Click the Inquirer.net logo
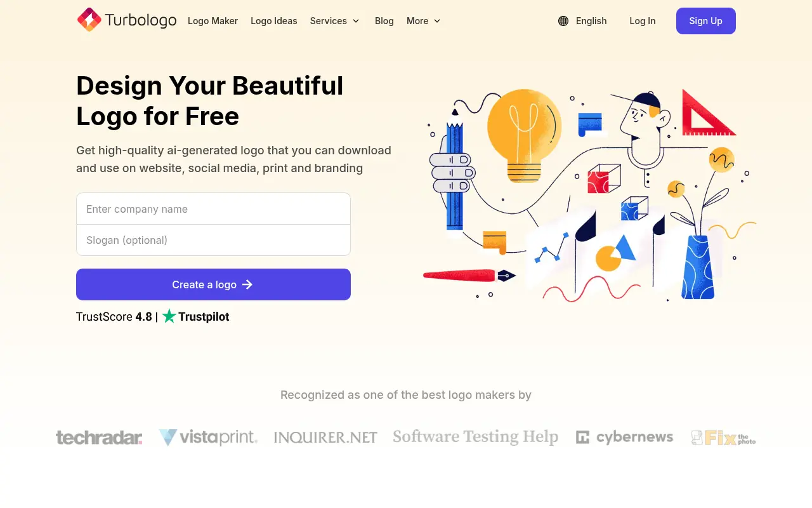The image size is (812, 508). tap(325, 438)
